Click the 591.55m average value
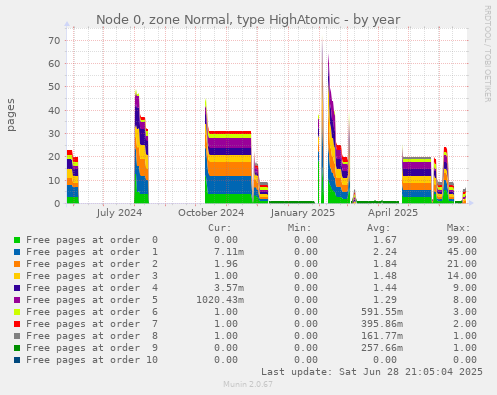Image resolution: width=497 pixels, height=395 pixels. tap(382, 312)
